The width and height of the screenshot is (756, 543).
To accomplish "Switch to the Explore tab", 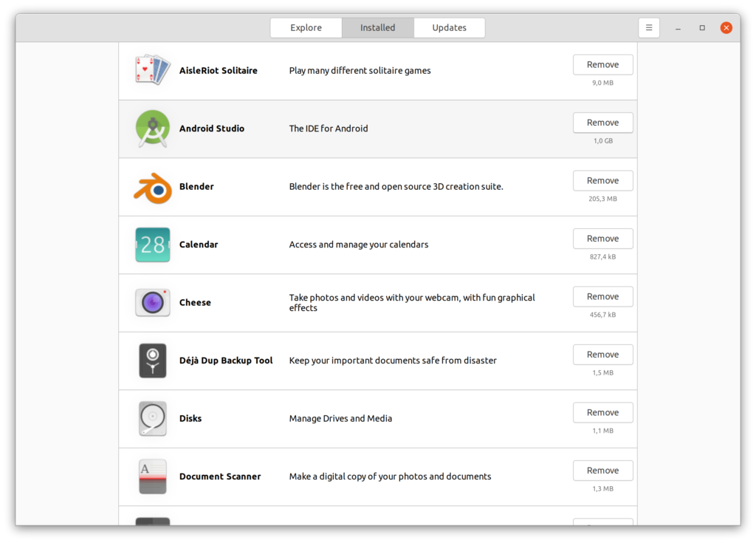I will click(306, 28).
